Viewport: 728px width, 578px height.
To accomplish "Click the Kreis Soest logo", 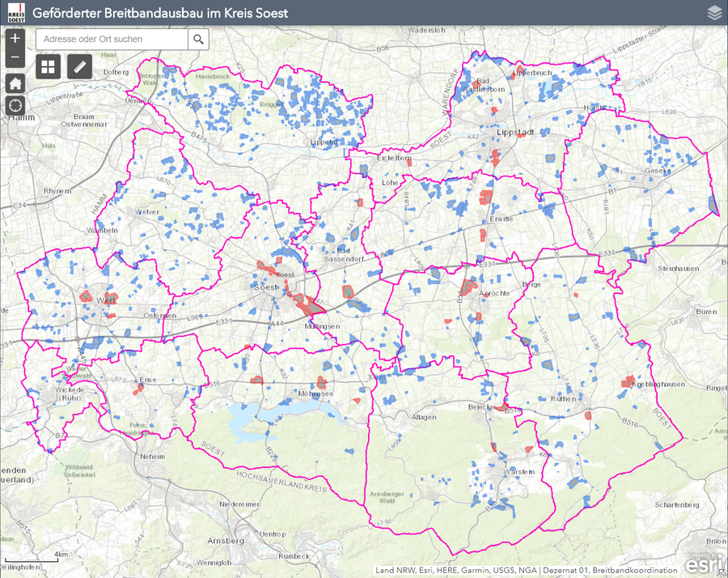I will (14, 12).
